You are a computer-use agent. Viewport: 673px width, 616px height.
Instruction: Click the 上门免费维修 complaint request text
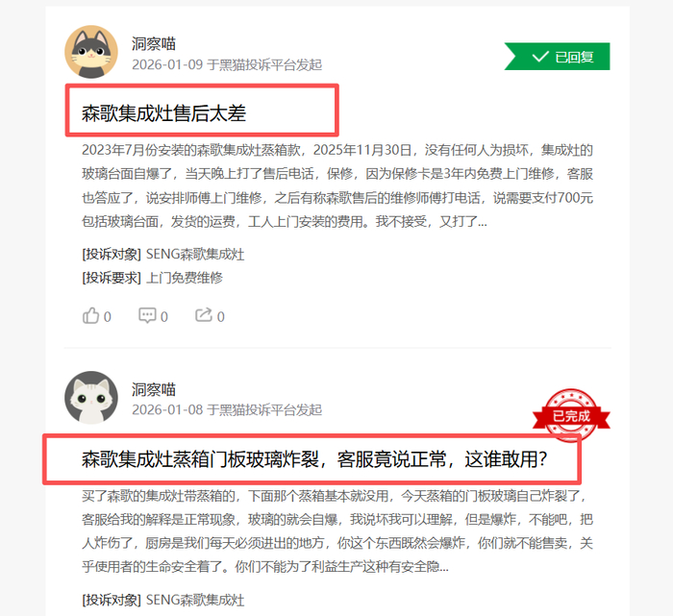[x=185, y=278]
